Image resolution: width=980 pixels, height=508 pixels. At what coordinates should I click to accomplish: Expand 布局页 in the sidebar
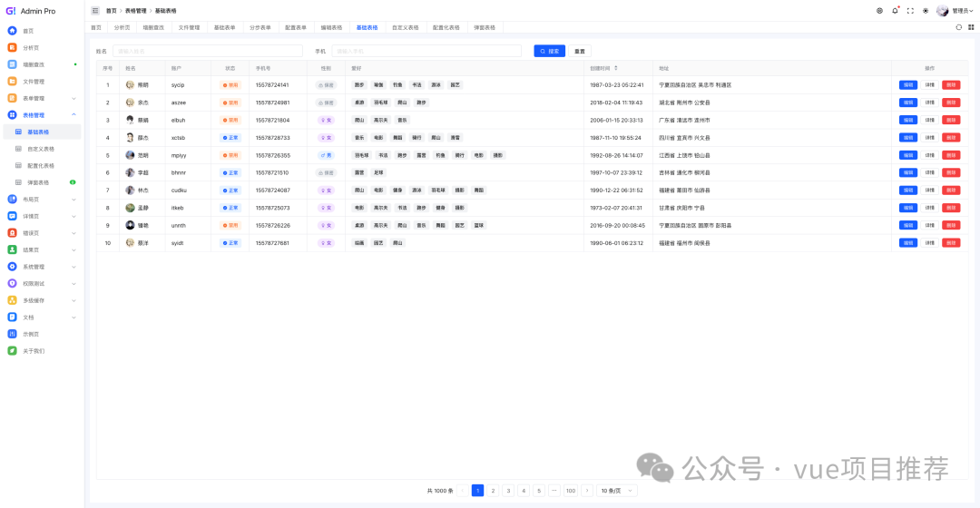(x=41, y=200)
